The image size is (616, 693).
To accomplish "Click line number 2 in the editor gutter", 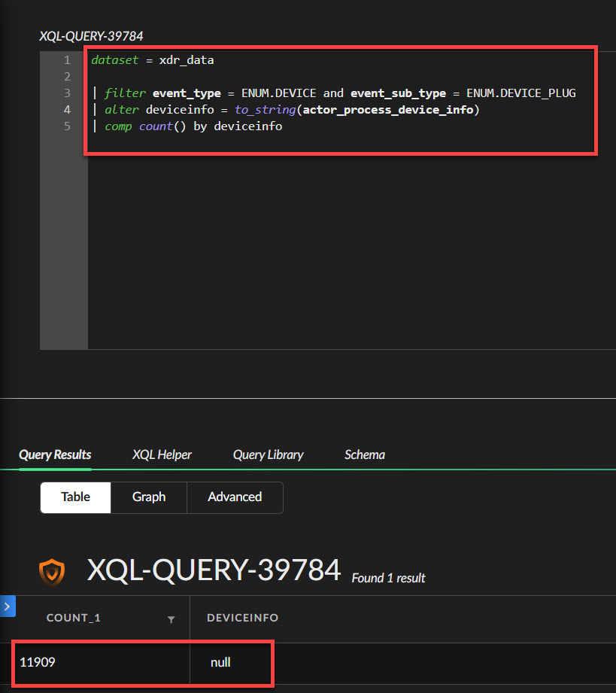I will (x=67, y=77).
